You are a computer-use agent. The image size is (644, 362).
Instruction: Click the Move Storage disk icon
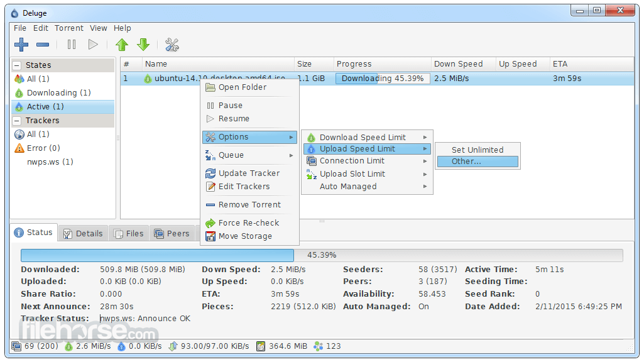point(210,236)
